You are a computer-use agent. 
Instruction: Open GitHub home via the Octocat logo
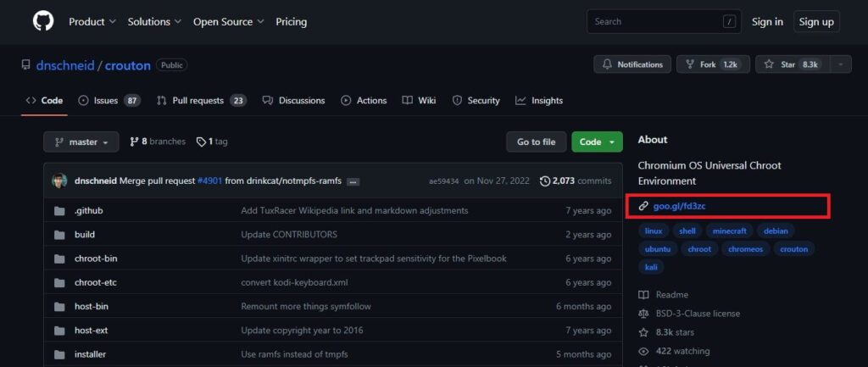43,21
